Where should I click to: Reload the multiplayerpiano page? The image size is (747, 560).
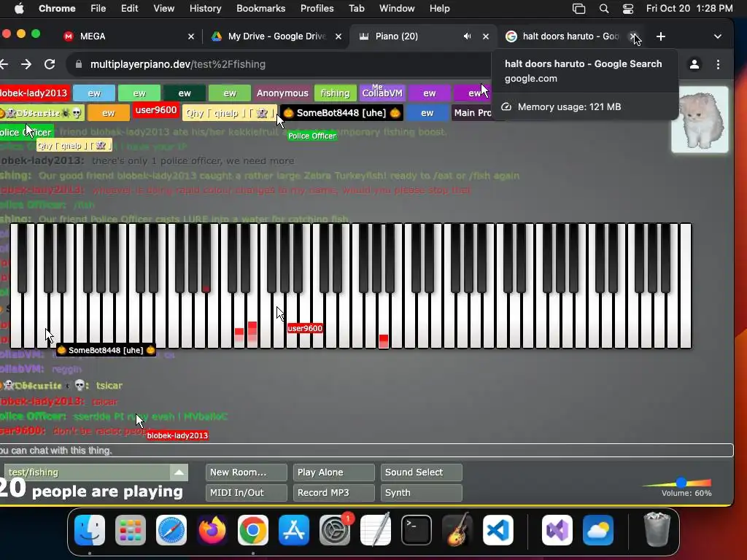click(x=50, y=64)
